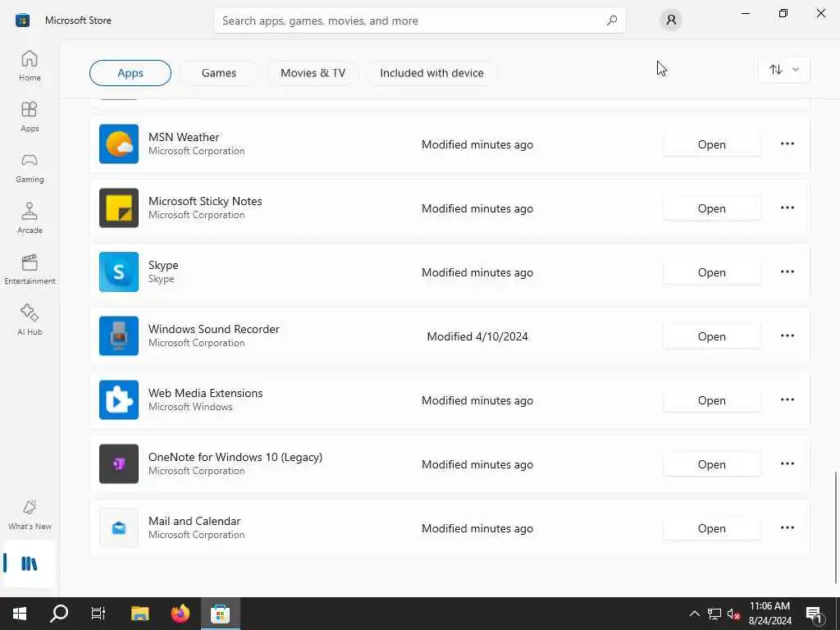
Task: Select the Library icon in the sidebar
Action: [30, 564]
